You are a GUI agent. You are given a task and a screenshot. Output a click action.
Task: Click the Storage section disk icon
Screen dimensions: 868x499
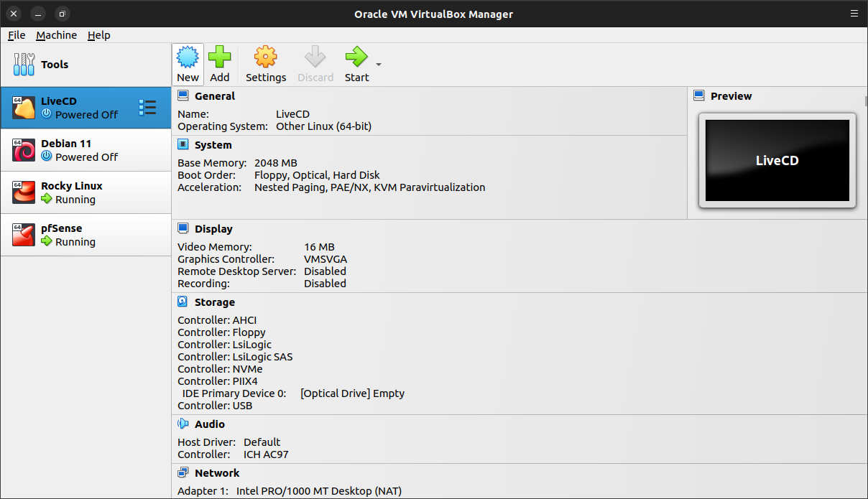183,302
